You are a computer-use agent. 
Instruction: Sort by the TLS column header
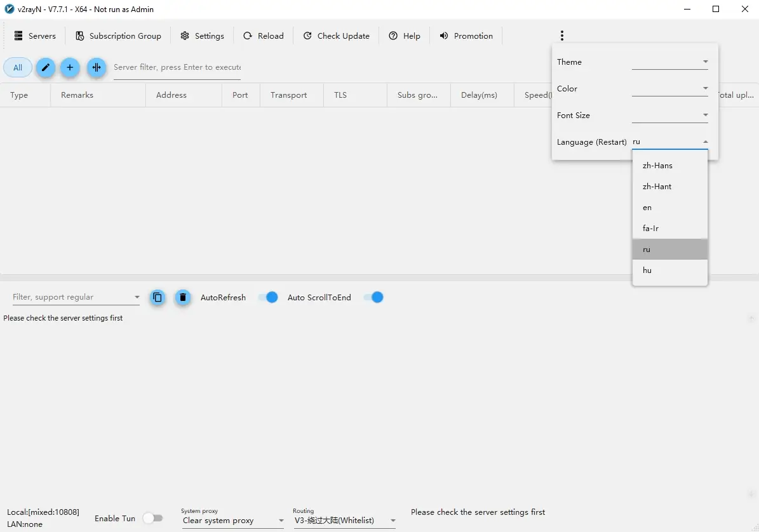tap(355, 95)
